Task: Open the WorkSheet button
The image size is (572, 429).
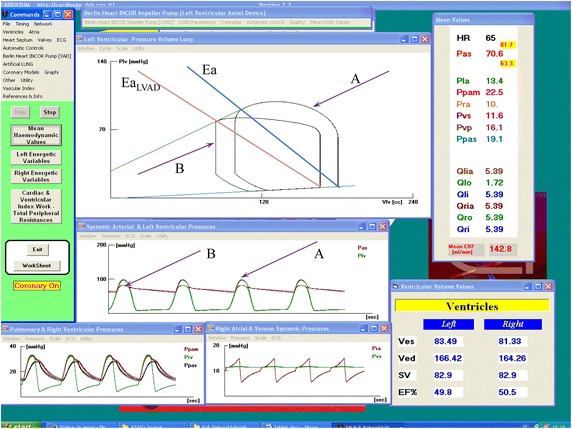Action: 36,266
